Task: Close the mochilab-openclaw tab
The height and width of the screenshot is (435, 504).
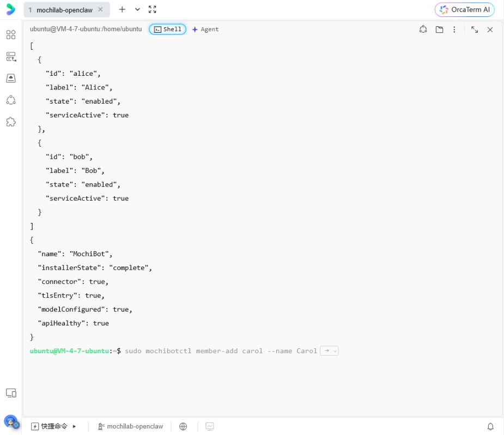Action: point(101,10)
